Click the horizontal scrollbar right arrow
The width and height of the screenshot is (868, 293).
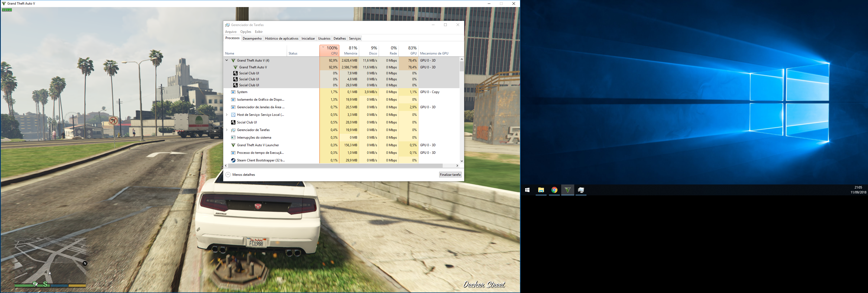pos(457,165)
